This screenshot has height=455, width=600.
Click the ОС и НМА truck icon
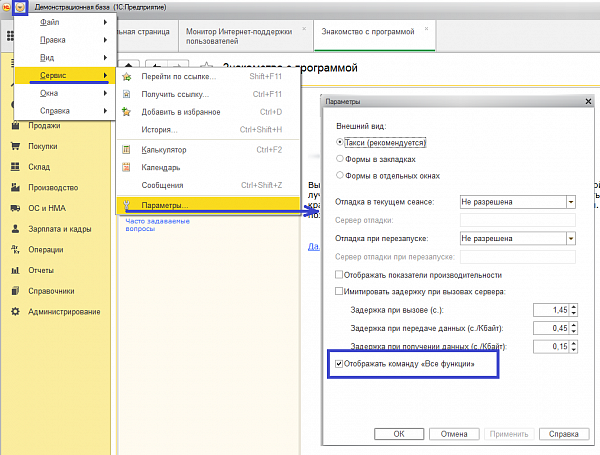click(15, 208)
